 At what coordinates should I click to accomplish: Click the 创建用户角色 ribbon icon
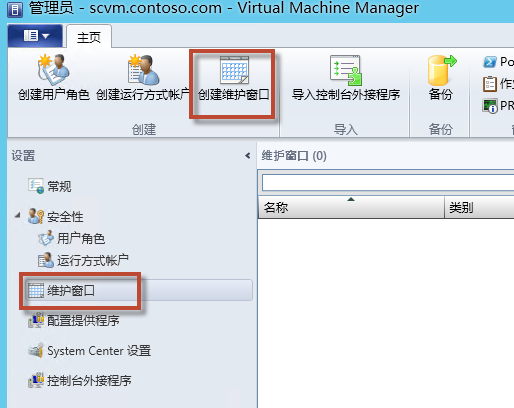point(54,70)
